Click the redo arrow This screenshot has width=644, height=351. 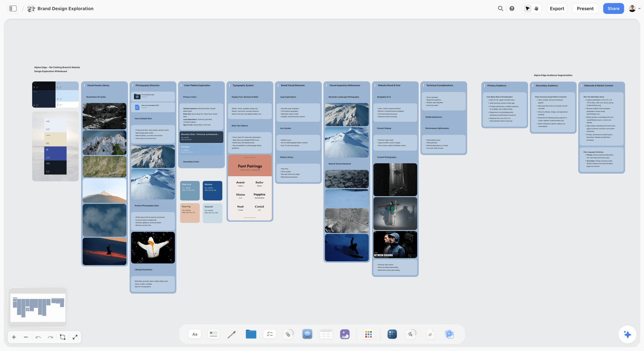pos(50,337)
